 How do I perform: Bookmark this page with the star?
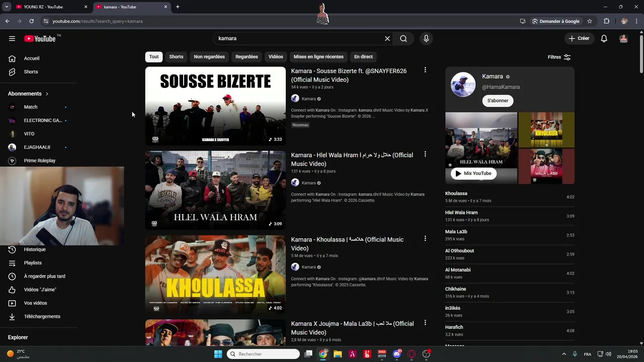click(590, 21)
